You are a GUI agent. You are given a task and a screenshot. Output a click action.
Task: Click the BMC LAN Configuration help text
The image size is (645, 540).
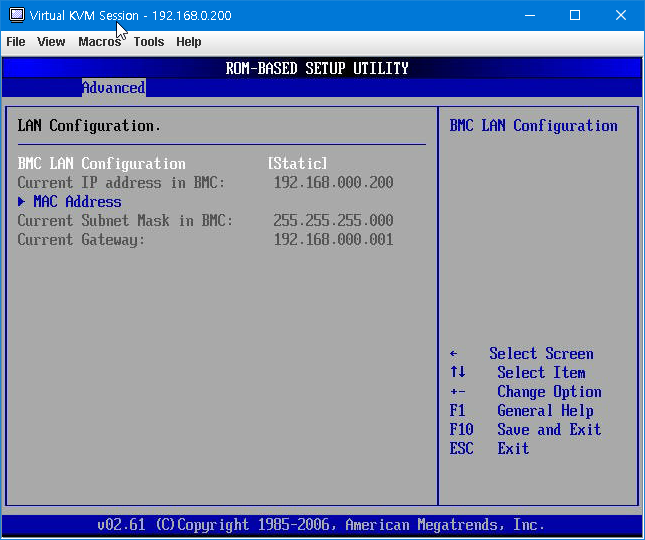(534, 126)
